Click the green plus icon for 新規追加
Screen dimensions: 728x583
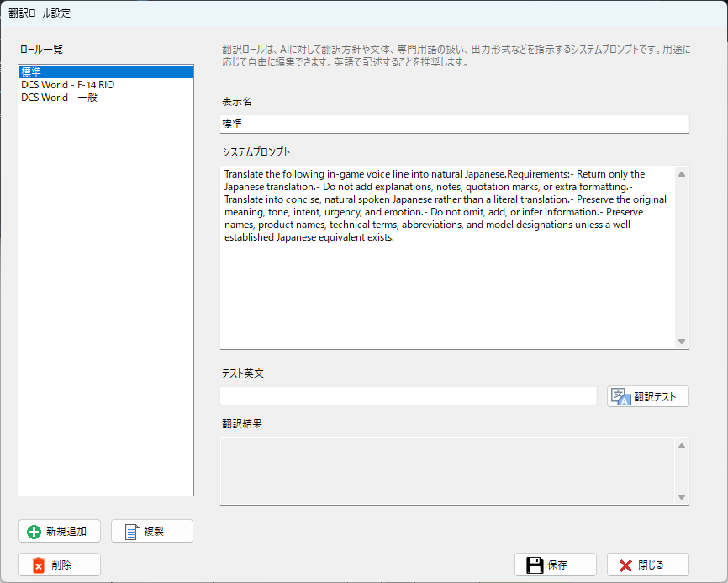(34, 532)
